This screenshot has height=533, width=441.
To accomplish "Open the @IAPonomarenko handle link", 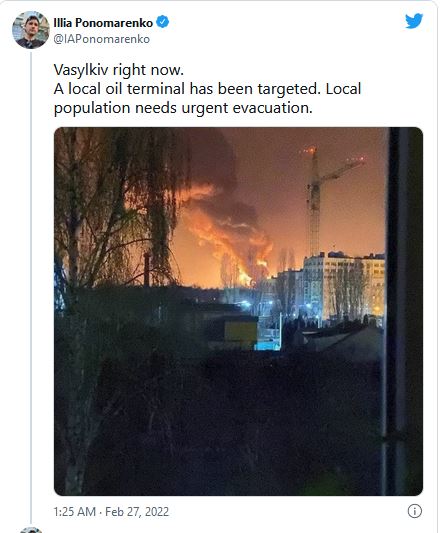I will [102, 39].
